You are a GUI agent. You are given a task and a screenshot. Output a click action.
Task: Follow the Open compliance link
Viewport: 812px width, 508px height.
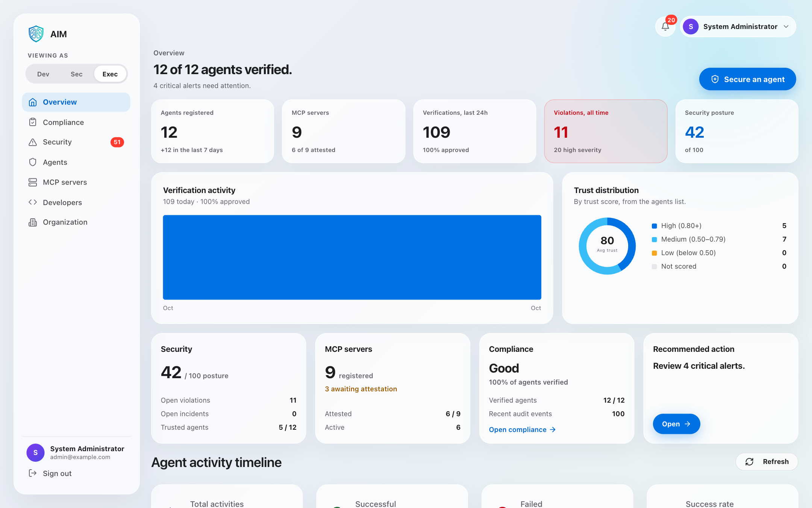click(x=522, y=429)
